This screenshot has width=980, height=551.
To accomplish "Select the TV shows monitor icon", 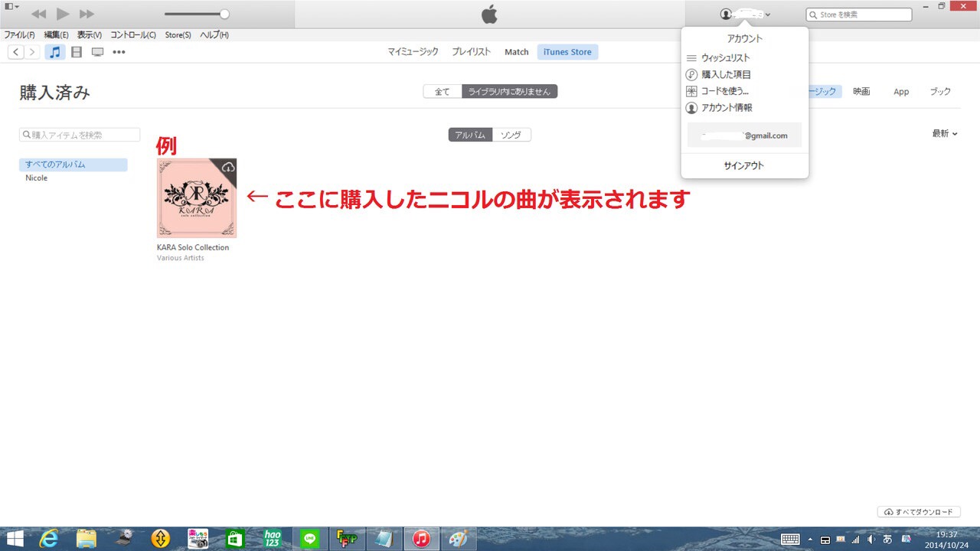I will (97, 52).
